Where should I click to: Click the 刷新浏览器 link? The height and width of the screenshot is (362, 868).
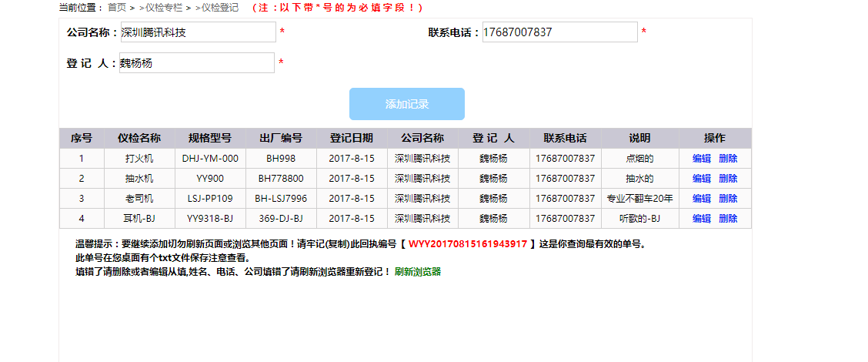pos(417,272)
